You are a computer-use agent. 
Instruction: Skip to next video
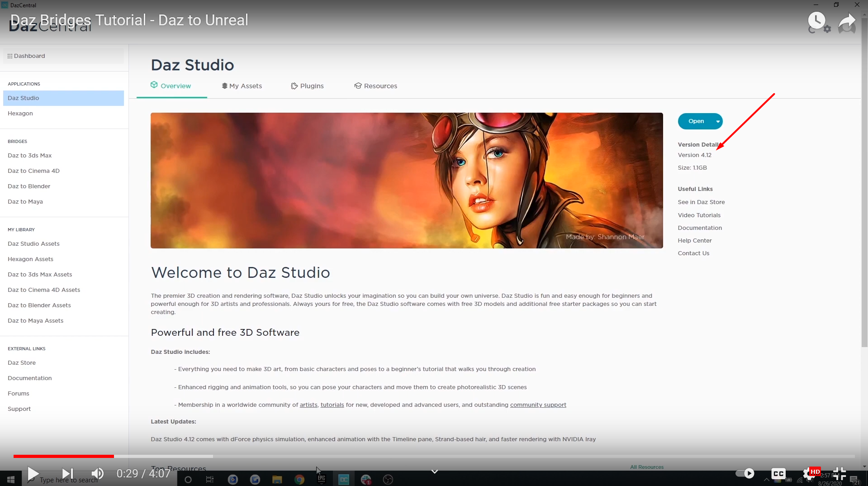[x=67, y=474]
